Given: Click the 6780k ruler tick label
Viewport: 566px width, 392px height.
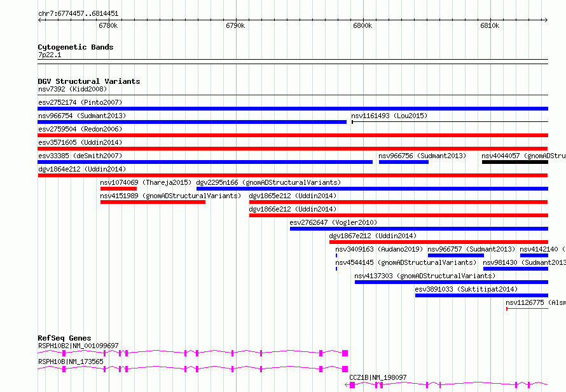Looking at the screenshot, I should click(x=108, y=25).
